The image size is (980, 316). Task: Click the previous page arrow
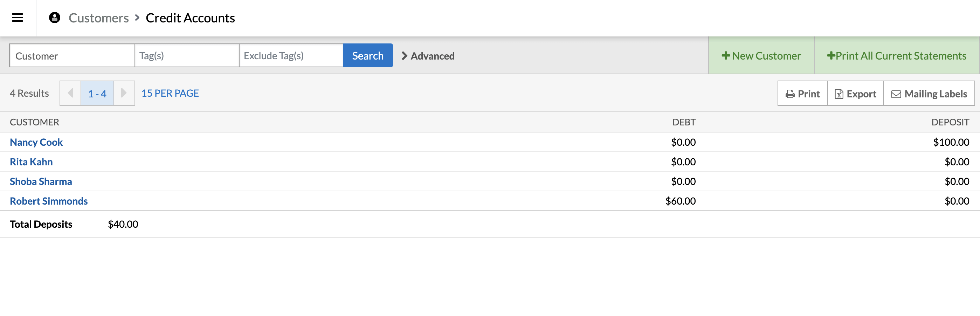(x=70, y=93)
